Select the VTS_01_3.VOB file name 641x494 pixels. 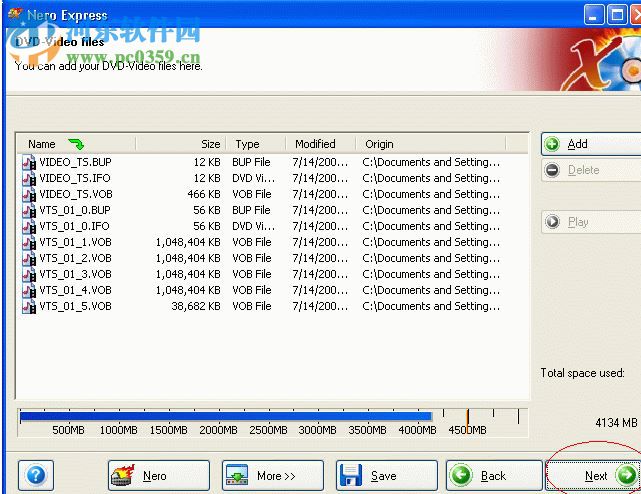pos(75,274)
